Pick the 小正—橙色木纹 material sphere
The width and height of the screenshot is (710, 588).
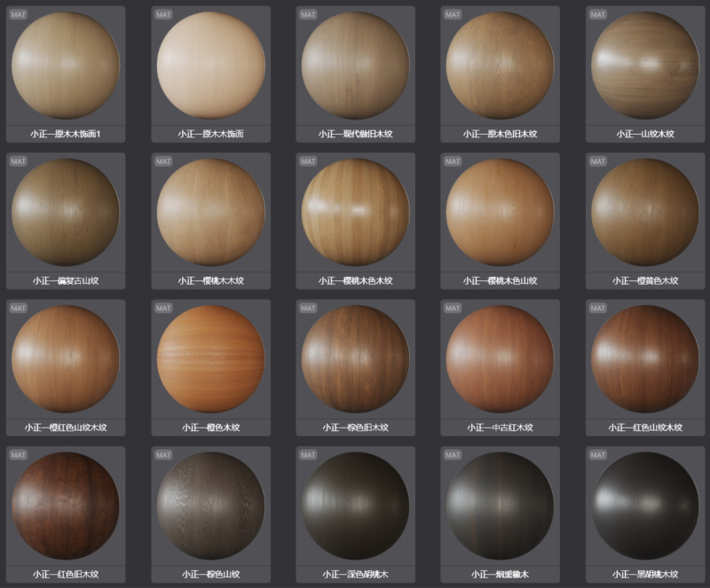pyautogui.click(x=211, y=359)
